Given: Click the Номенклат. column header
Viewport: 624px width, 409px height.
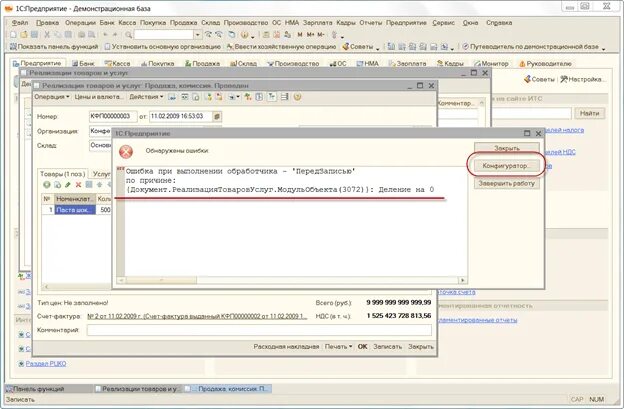Looking at the screenshot, I should tap(75, 199).
